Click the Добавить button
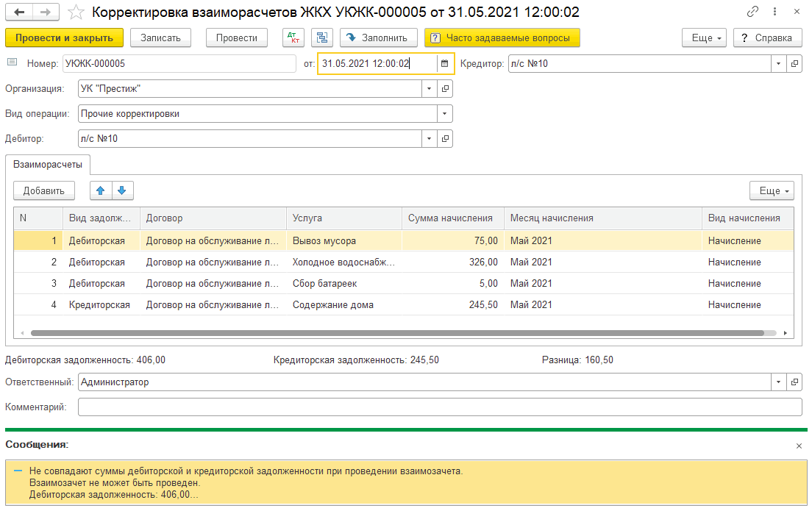This screenshot has height=511, width=812. click(x=44, y=190)
